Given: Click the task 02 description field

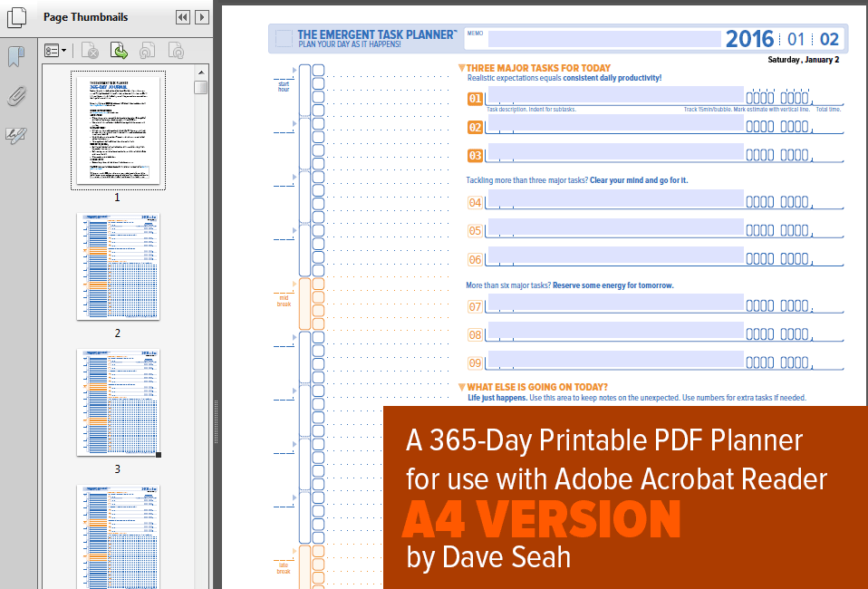Looking at the screenshot, I should click(615, 123).
